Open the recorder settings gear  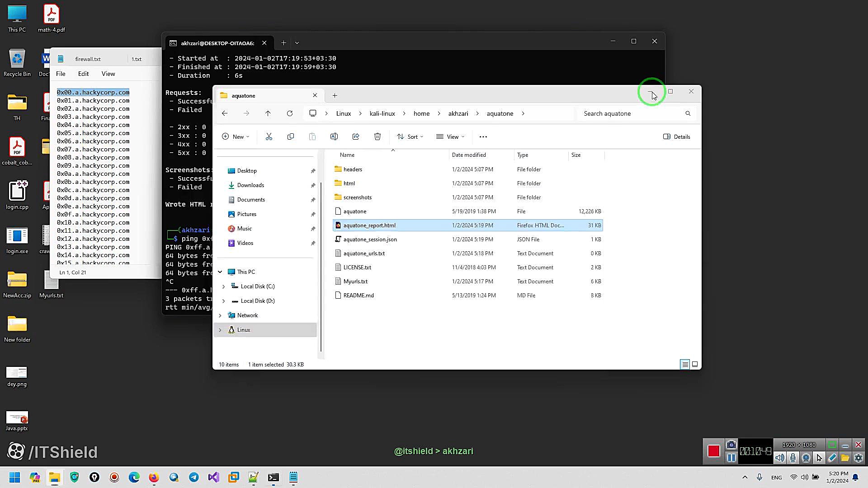(x=859, y=458)
